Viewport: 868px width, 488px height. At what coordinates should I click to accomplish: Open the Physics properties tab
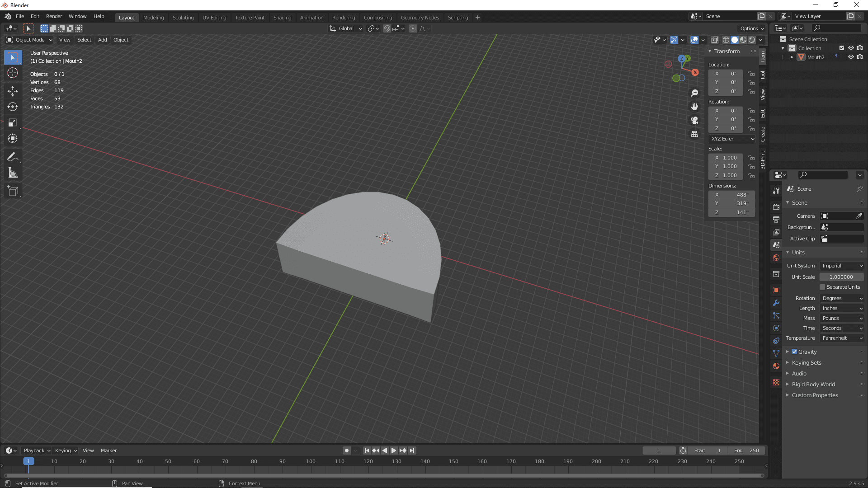776,328
